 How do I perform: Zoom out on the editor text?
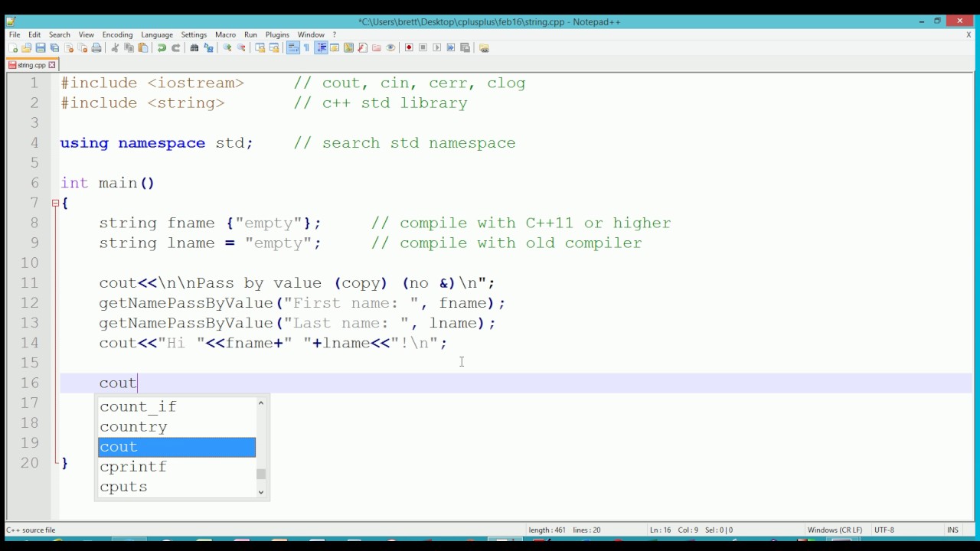pos(241,47)
